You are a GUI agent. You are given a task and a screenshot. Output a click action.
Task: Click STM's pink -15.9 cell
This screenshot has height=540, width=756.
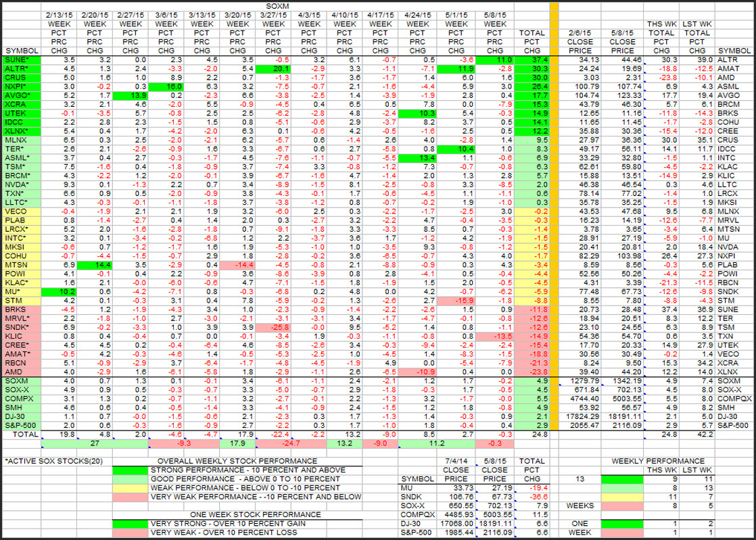click(x=456, y=301)
